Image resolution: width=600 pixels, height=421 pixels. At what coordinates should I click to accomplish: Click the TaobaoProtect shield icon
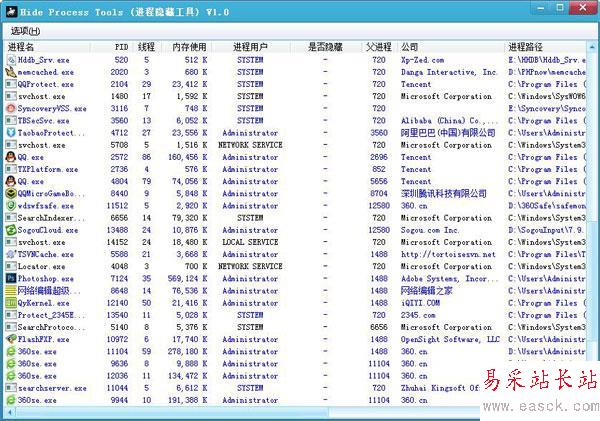[11, 133]
